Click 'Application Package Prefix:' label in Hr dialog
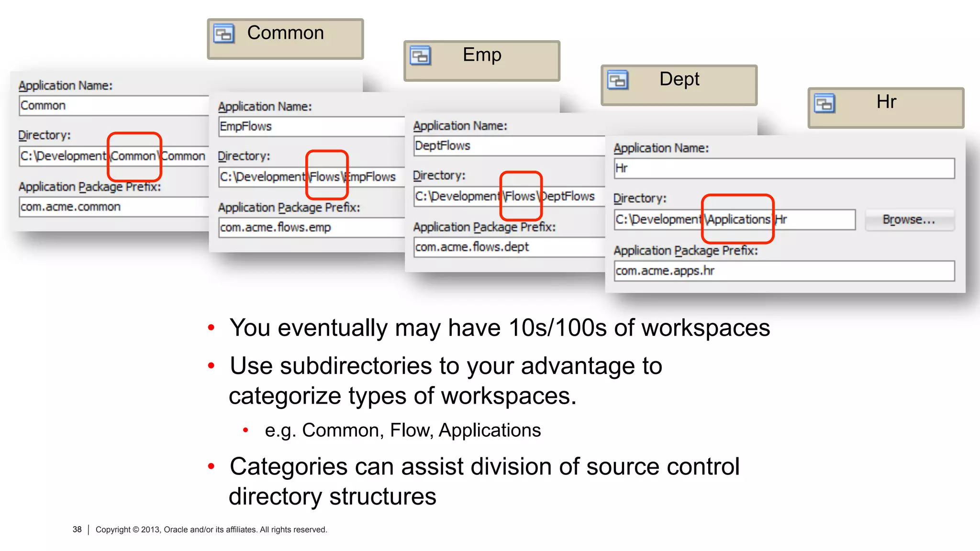 click(686, 251)
